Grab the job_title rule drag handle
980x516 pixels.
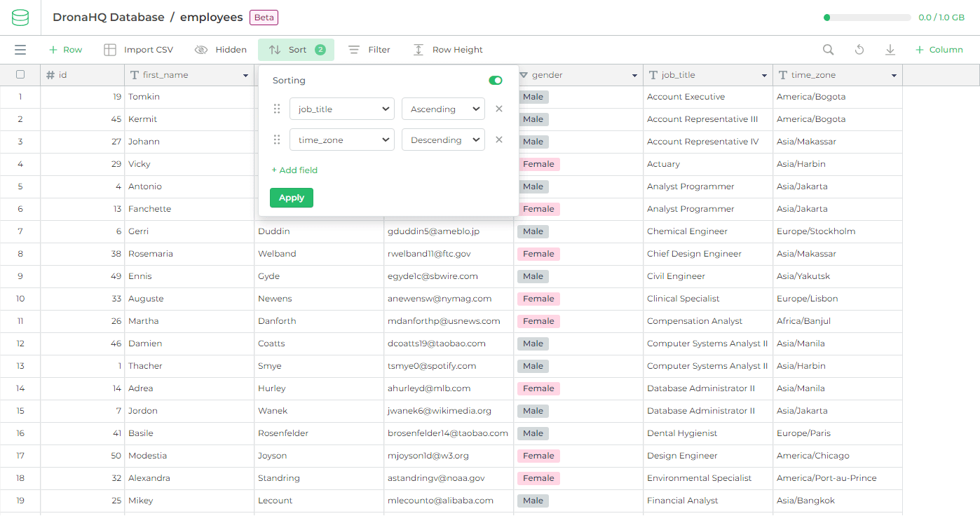pyautogui.click(x=277, y=109)
